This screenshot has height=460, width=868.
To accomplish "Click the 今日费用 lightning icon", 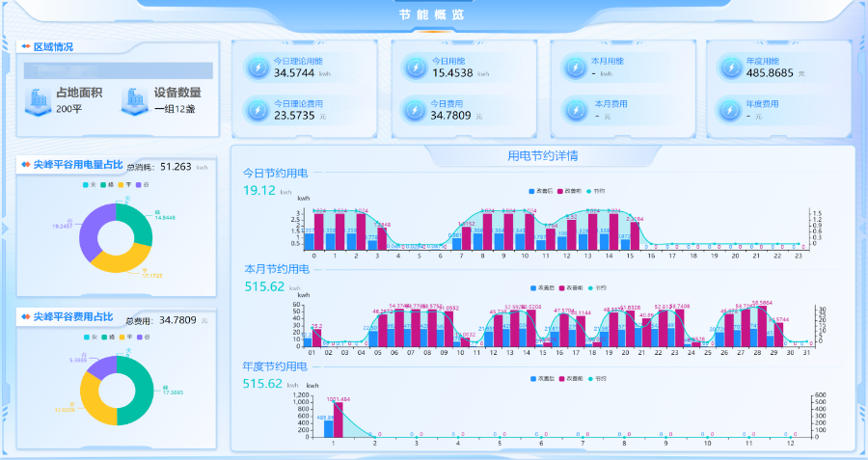I will [x=415, y=109].
